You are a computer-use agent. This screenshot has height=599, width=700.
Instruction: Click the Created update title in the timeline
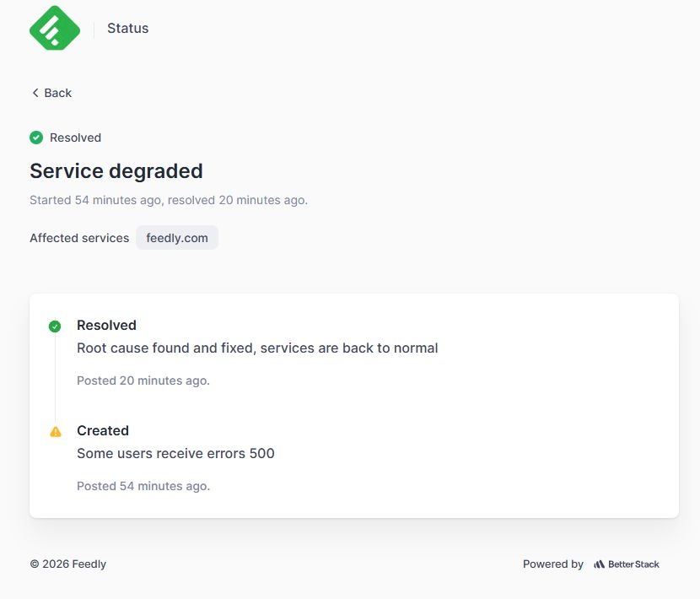(x=103, y=430)
